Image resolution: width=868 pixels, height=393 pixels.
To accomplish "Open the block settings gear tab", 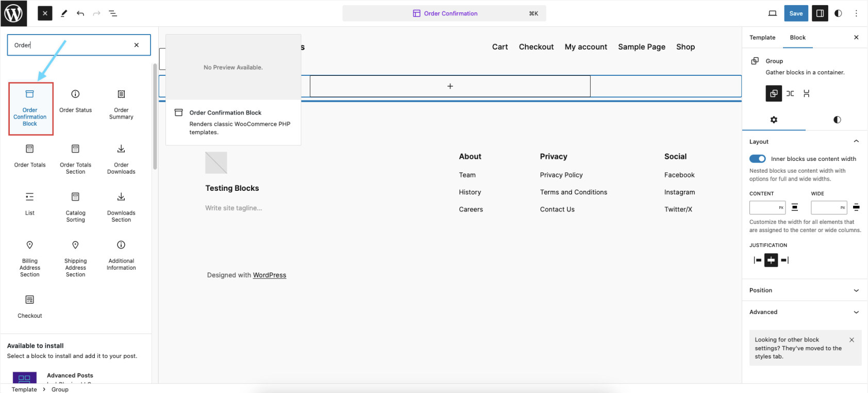I will click(x=774, y=120).
